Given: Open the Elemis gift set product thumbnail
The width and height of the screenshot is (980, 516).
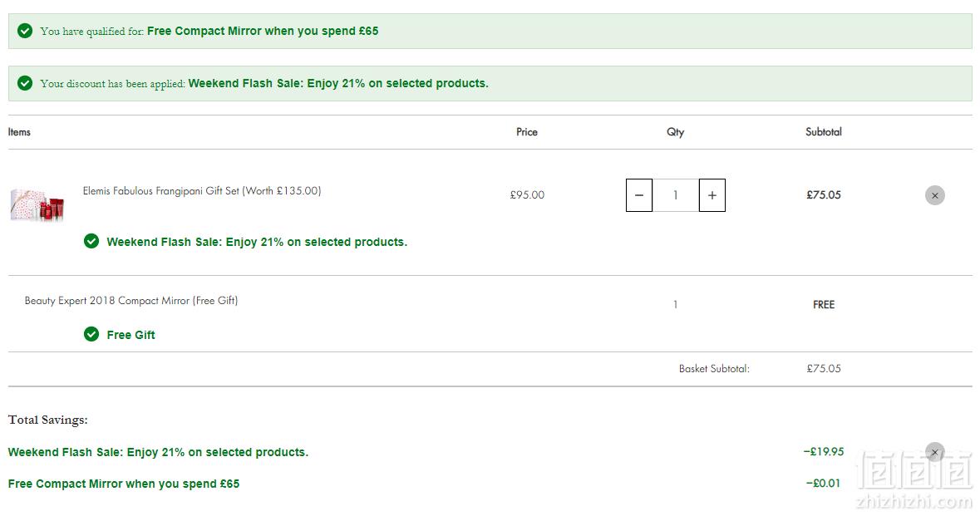Looking at the screenshot, I should click(37, 204).
